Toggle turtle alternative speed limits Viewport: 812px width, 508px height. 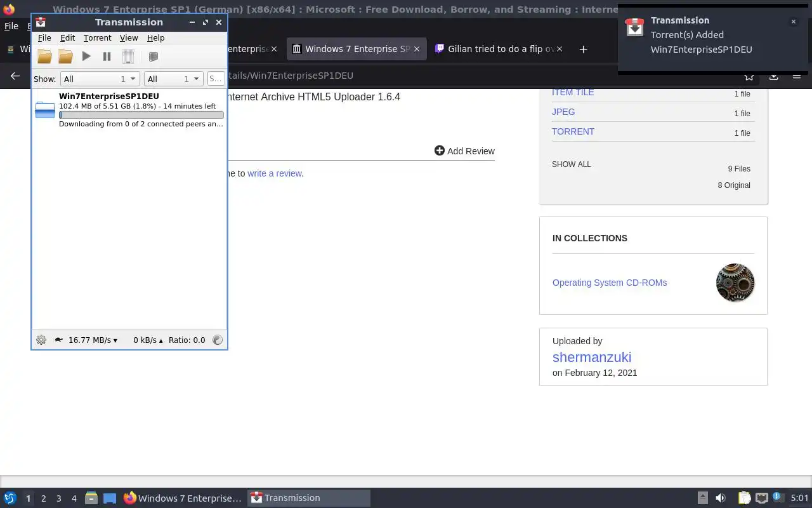coord(58,340)
